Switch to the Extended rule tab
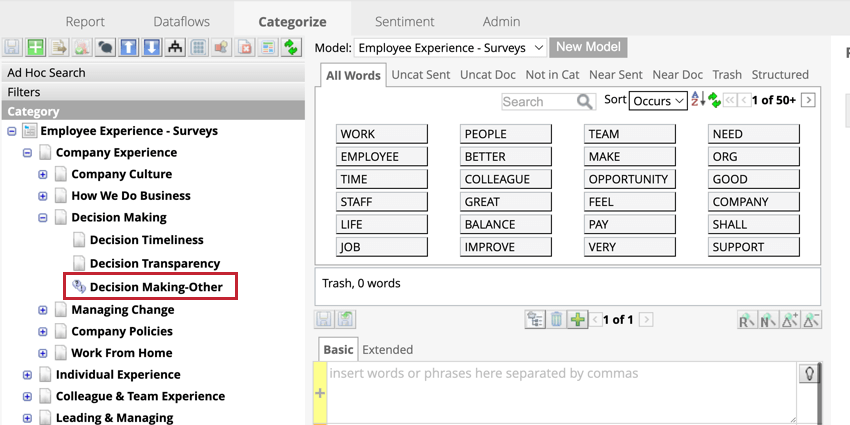The width and height of the screenshot is (850, 425). tap(388, 350)
